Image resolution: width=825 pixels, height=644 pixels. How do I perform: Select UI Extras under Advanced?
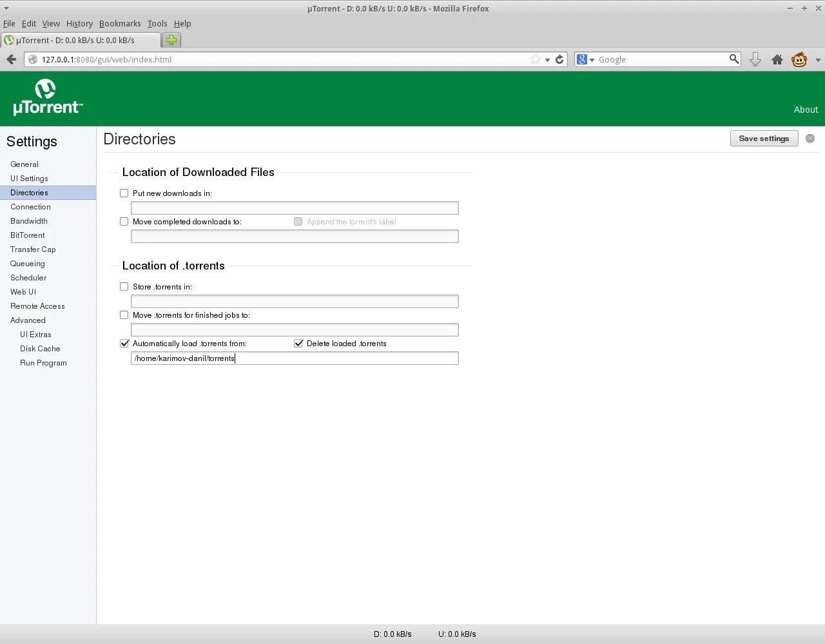35,335
